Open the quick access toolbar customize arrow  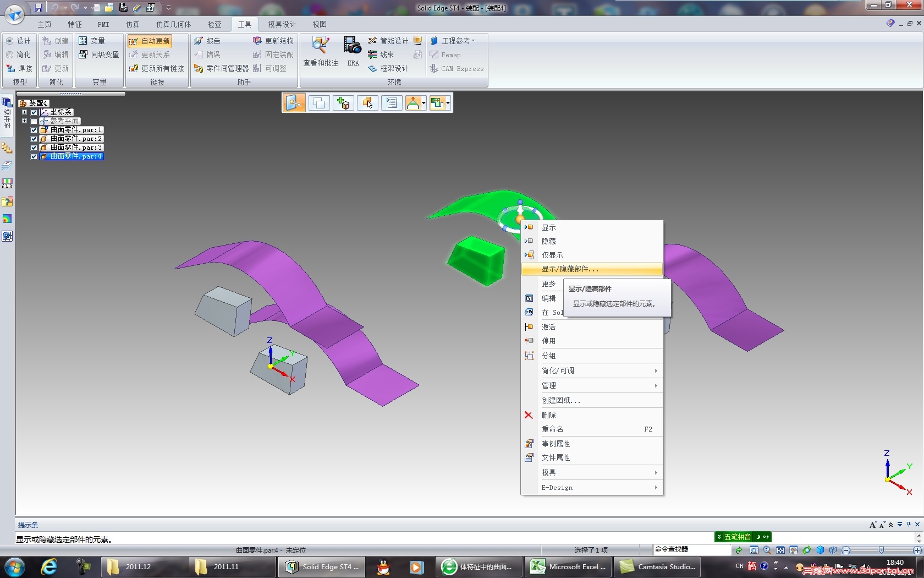168,8
